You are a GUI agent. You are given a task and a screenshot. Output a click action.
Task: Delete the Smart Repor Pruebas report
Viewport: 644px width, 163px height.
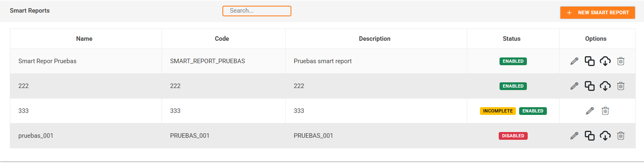(621, 61)
